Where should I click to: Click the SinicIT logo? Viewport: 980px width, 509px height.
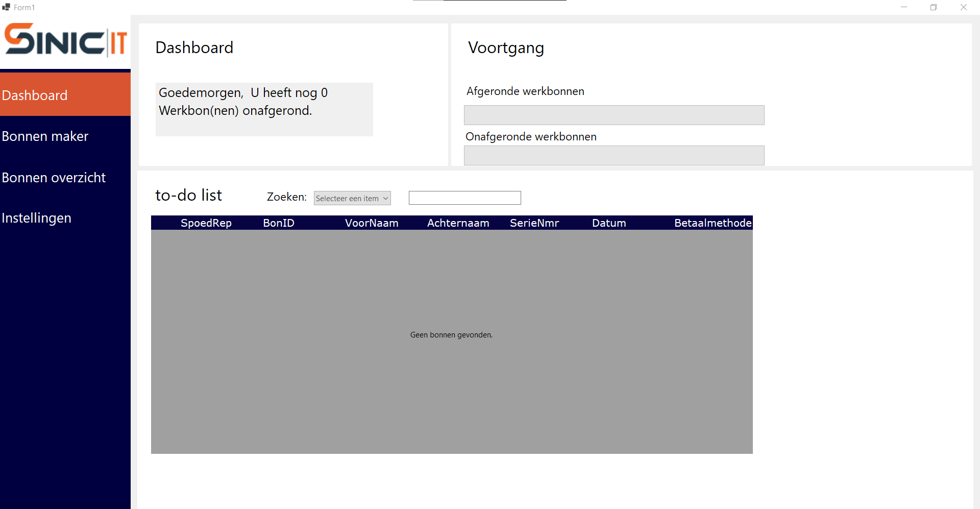[x=65, y=40]
